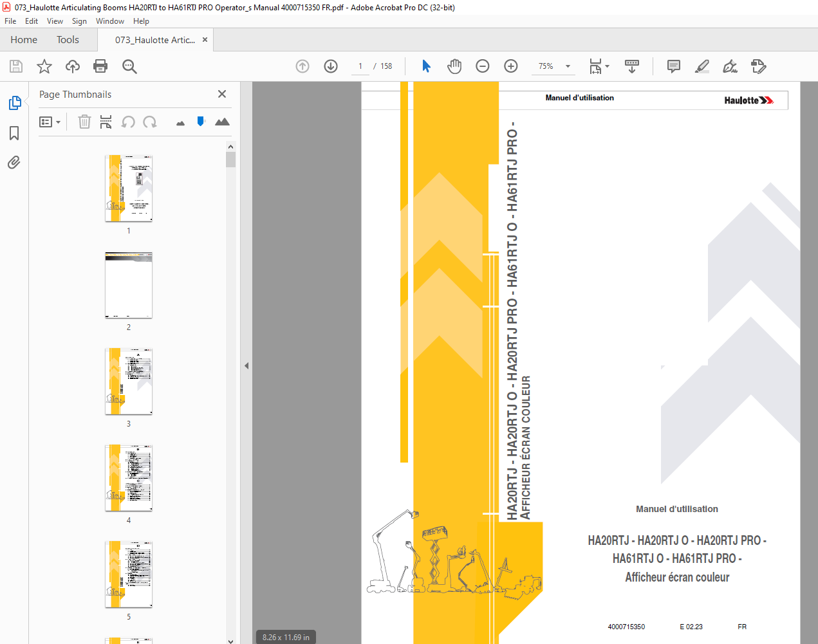The width and height of the screenshot is (818, 644).
Task: Select page 3 thumbnail
Action: [129, 382]
